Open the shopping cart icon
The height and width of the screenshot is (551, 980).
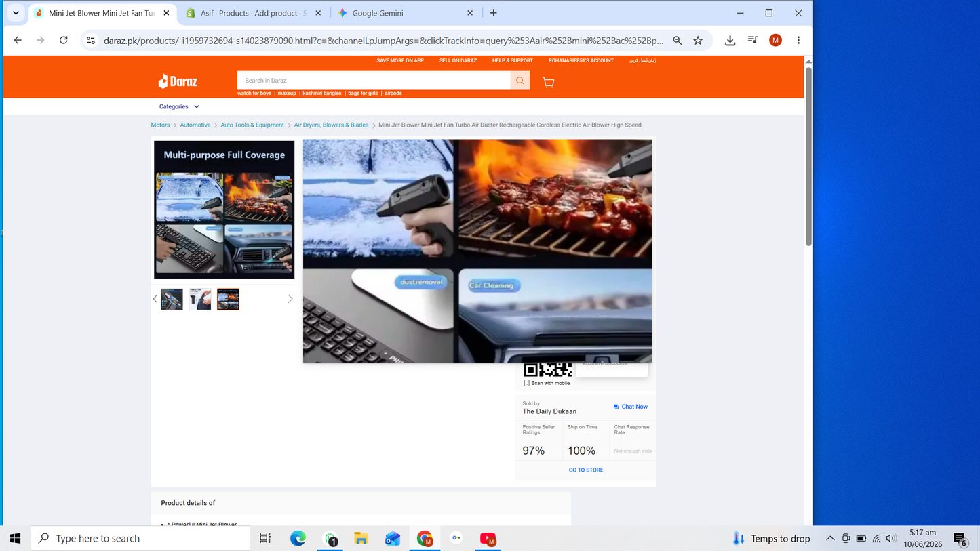[x=549, y=82]
